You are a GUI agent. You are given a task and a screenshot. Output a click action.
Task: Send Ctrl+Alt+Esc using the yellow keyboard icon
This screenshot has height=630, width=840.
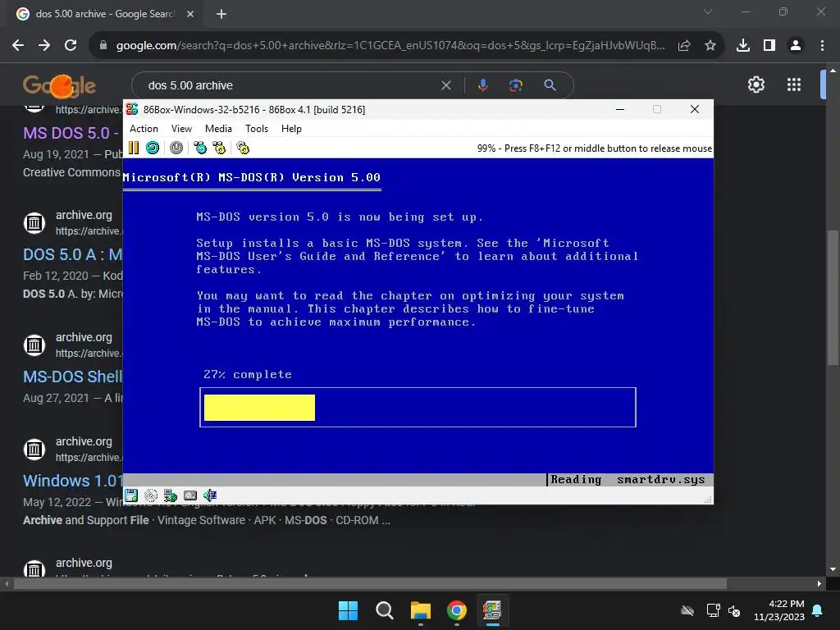point(219,148)
